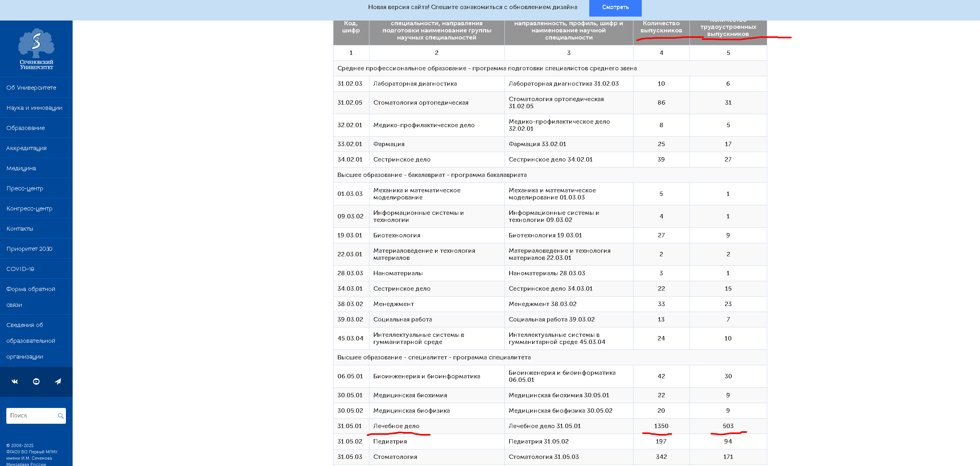The width and height of the screenshot is (980, 466).
Task: Open the Пресс-центр sidebar link
Action: (x=25, y=188)
